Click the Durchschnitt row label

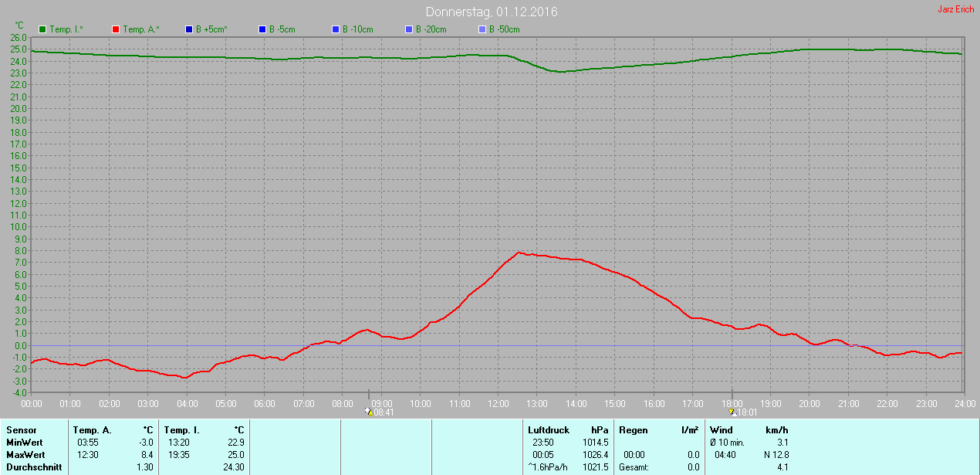(x=34, y=467)
